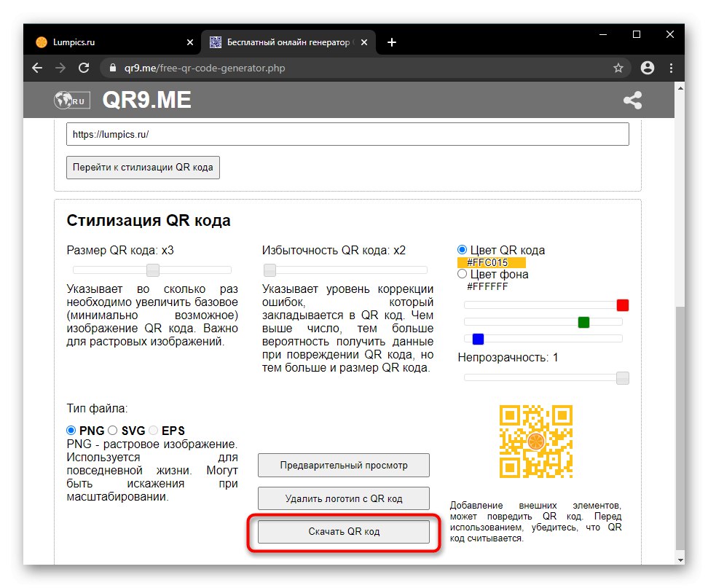Click the scrollbar up arrow
Screen dimensions: 708x588
[x=680, y=88]
